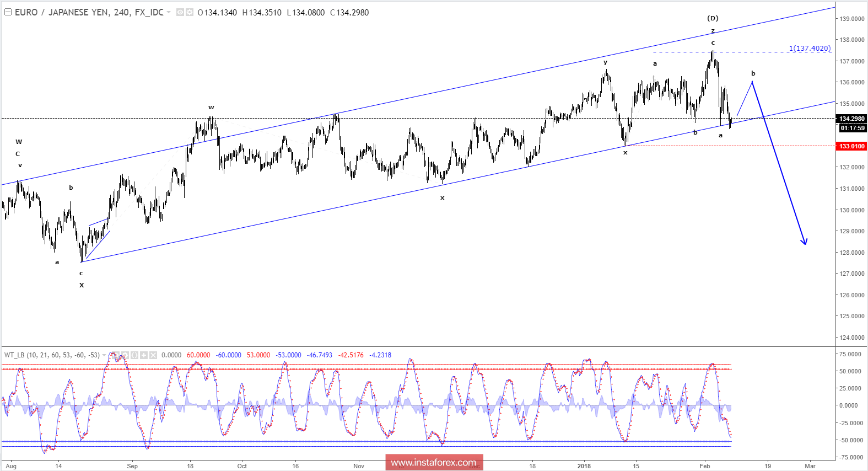Click the Oct label on time axis
The width and height of the screenshot is (868, 471).
pyautogui.click(x=242, y=466)
